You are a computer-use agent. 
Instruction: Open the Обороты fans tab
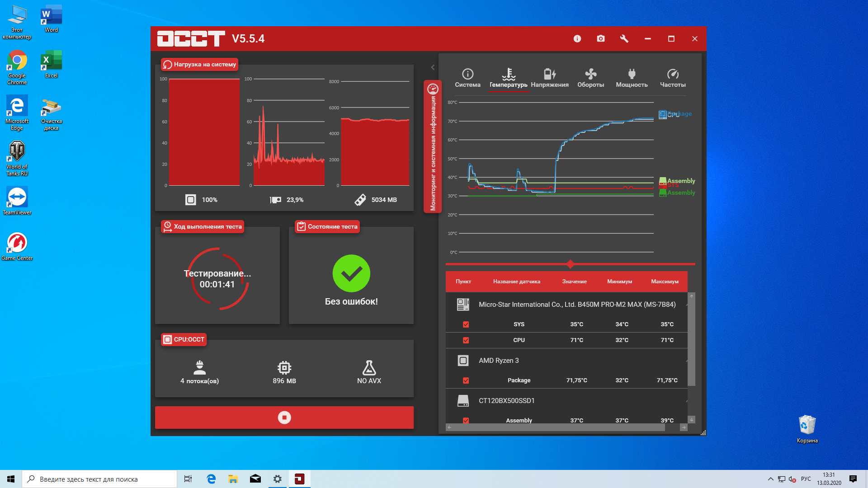(x=590, y=78)
